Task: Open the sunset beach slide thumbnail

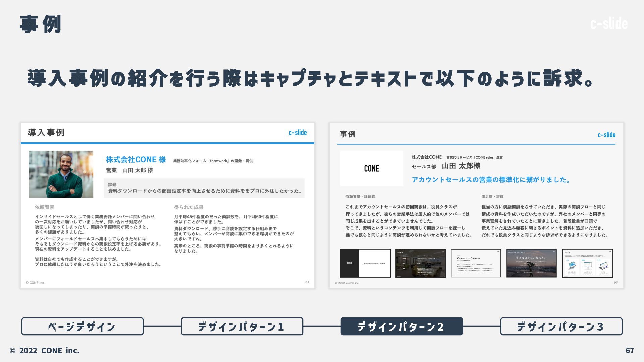Action: pyautogui.click(x=531, y=263)
